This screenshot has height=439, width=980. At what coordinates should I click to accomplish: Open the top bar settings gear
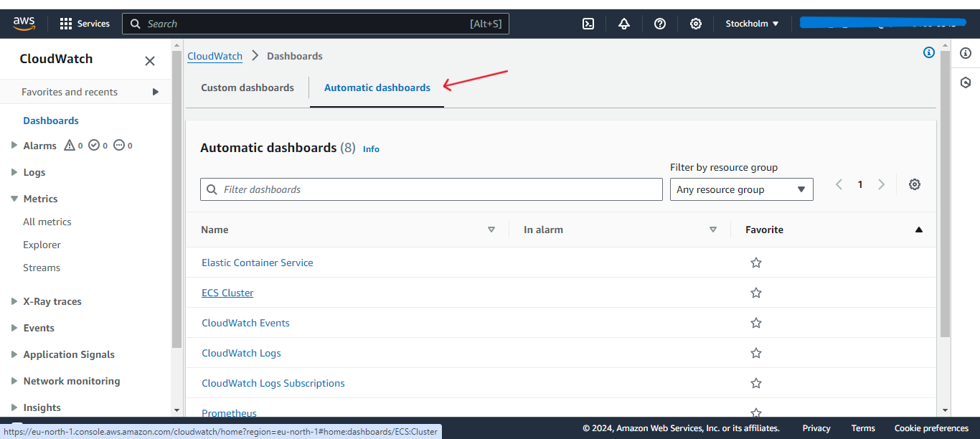(x=696, y=24)
